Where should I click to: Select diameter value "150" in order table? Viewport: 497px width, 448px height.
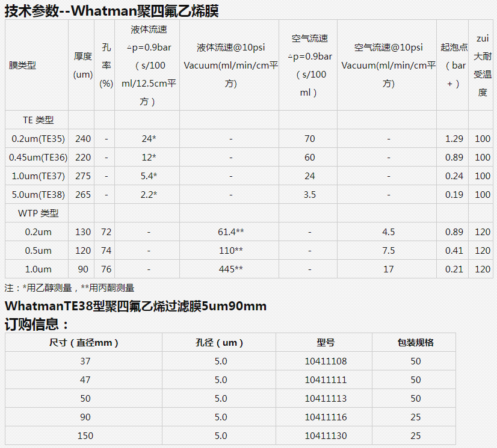point(85,436)
